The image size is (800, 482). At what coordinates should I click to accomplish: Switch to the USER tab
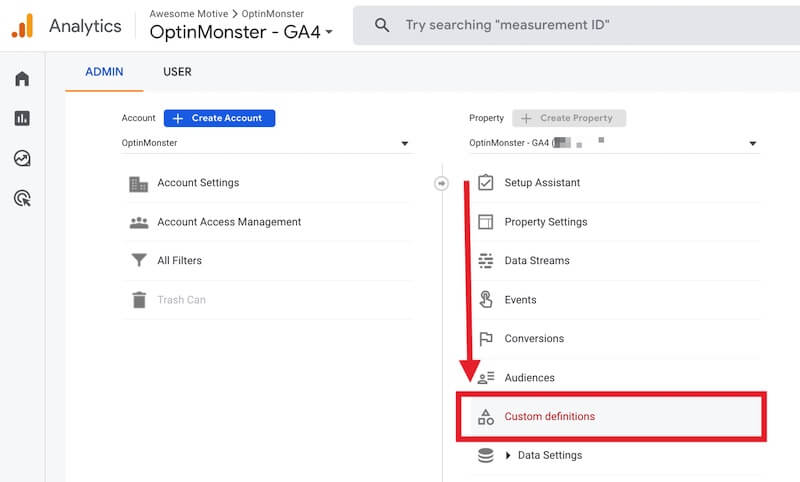177,72
